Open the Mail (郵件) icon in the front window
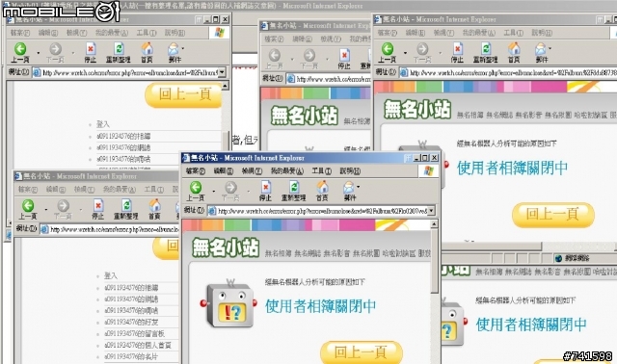This screenshot has width=617, height=364. (349, 188)
